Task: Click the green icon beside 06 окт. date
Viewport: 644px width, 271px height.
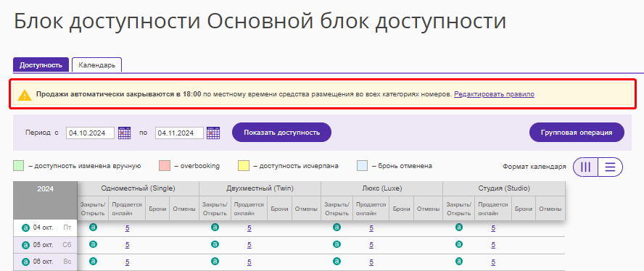Action: 25,262
